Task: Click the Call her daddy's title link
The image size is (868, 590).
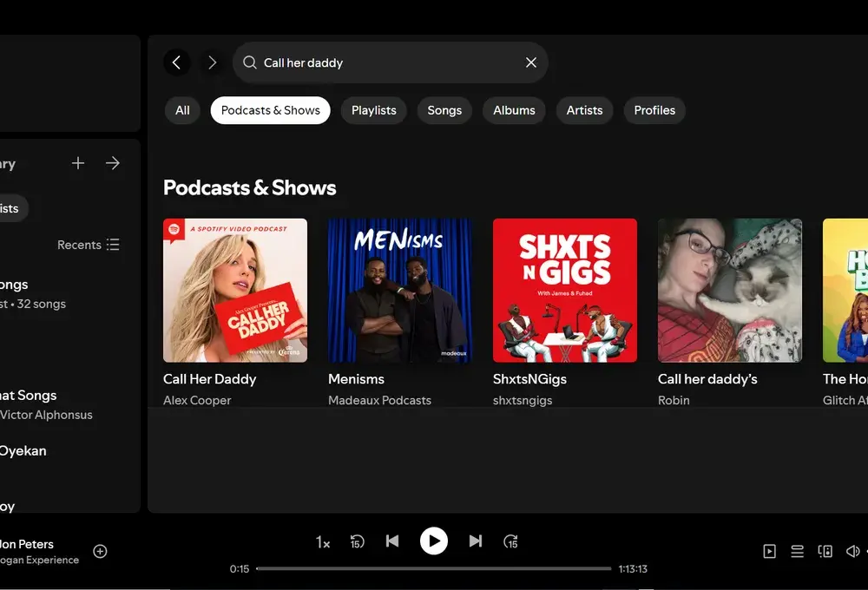Action: coord(707,379)
